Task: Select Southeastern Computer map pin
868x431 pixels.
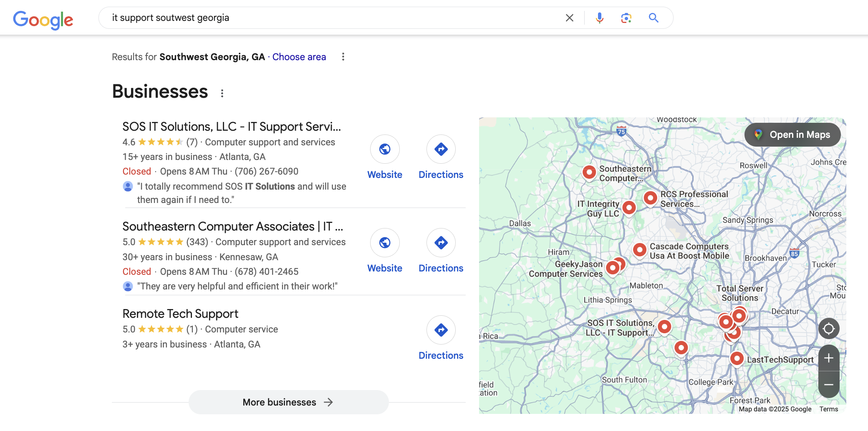Action: [x=589, y=172]
